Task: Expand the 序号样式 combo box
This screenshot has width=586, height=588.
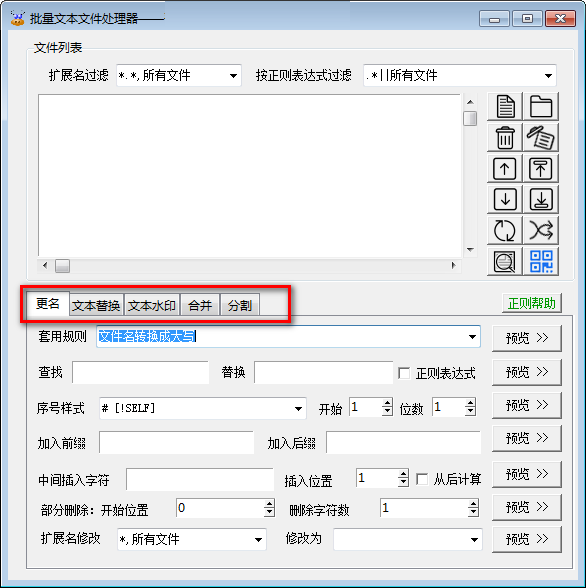Action: click(x=298, y=408)
